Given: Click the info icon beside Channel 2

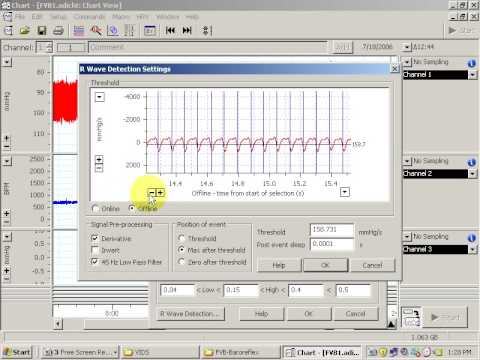Looking at the screenshot, I should 471,162.
